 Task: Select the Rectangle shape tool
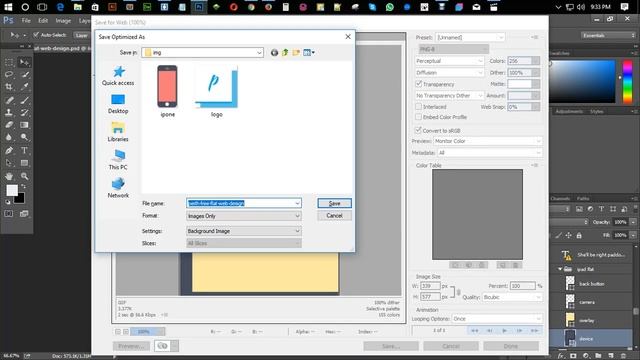pyautogui.click(x=24, y=163)
